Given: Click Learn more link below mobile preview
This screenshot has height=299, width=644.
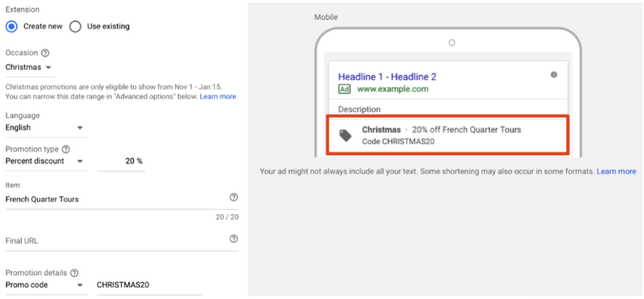Looking at the screenshot, I should [x=616, y=171].
